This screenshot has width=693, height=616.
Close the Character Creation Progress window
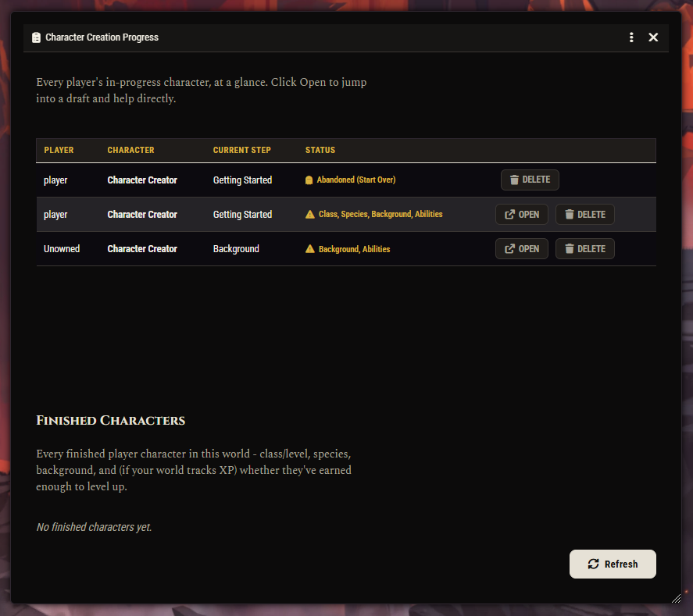[653, 37]
